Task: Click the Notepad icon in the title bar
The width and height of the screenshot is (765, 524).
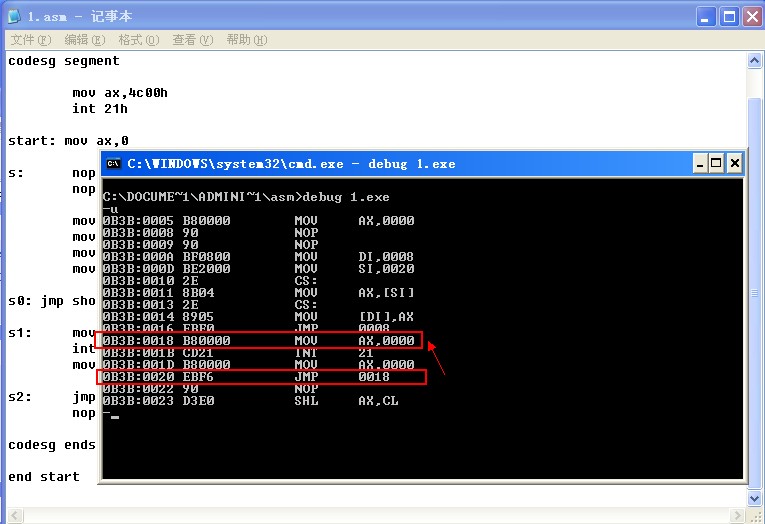Action: tap(14, 16)
